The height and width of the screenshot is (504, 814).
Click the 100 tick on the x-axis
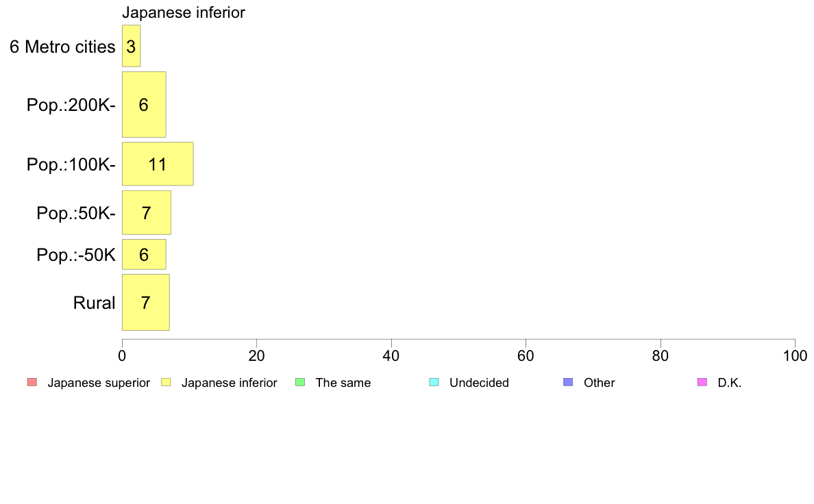coord(795,356)
